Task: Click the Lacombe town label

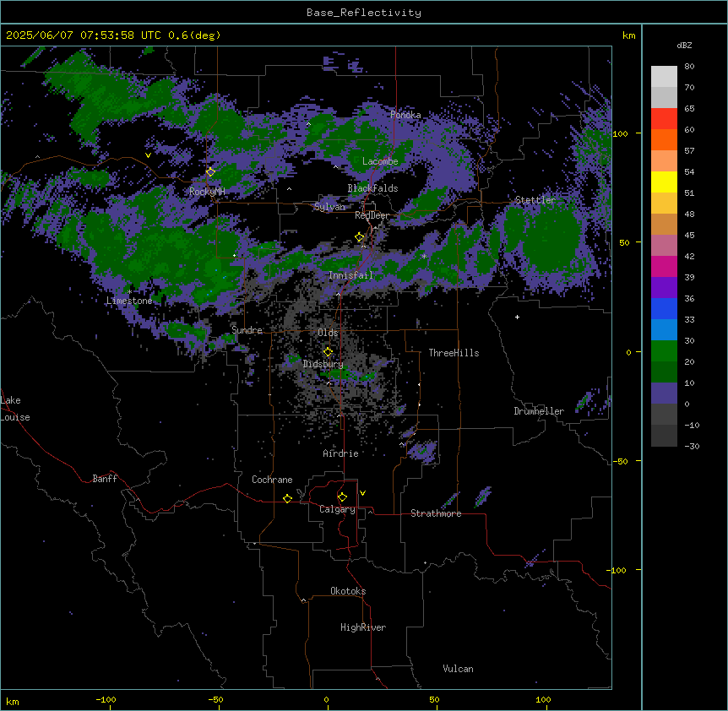Action: 380,161
